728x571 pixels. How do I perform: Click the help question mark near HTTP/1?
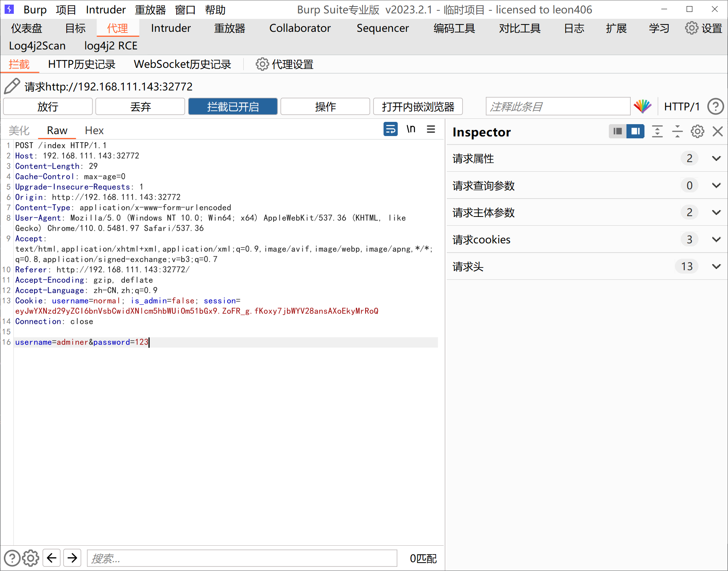pyautogui.click(x=715, y=106)
